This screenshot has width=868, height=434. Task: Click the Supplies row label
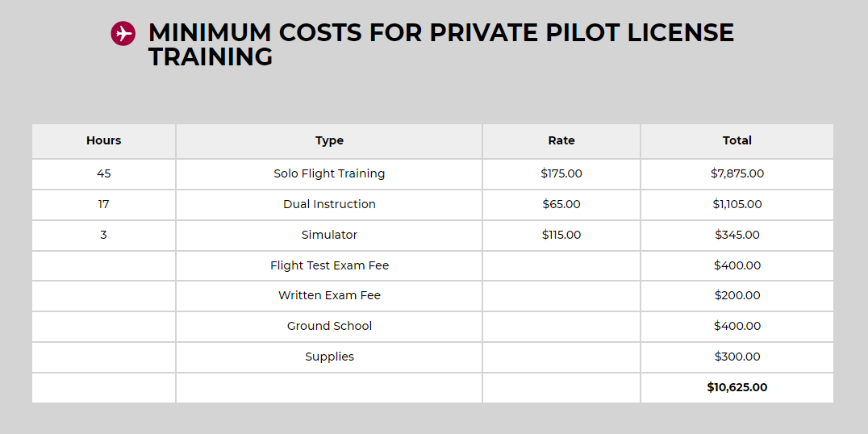click(329, 357)
